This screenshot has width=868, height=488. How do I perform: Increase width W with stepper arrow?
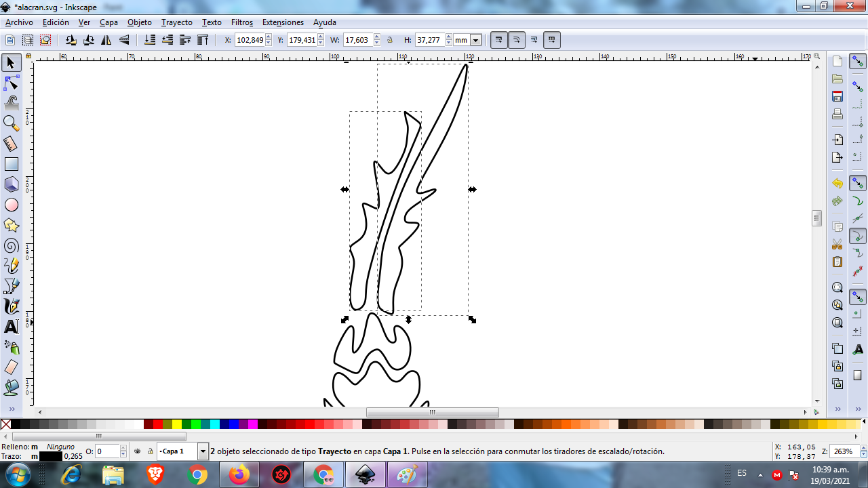[376, 37]
